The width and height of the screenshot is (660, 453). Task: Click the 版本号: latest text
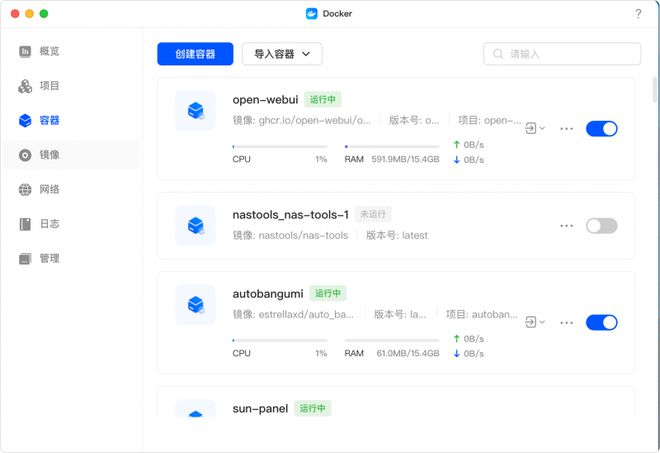[397, 235]
